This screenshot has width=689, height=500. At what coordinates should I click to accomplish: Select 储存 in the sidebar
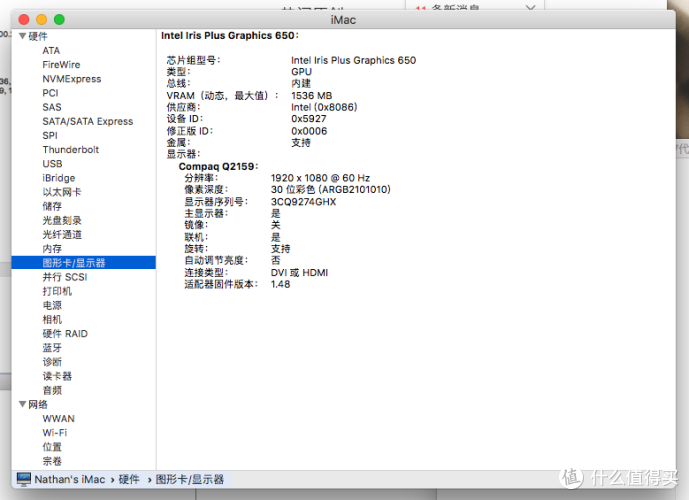coord(52,206)
